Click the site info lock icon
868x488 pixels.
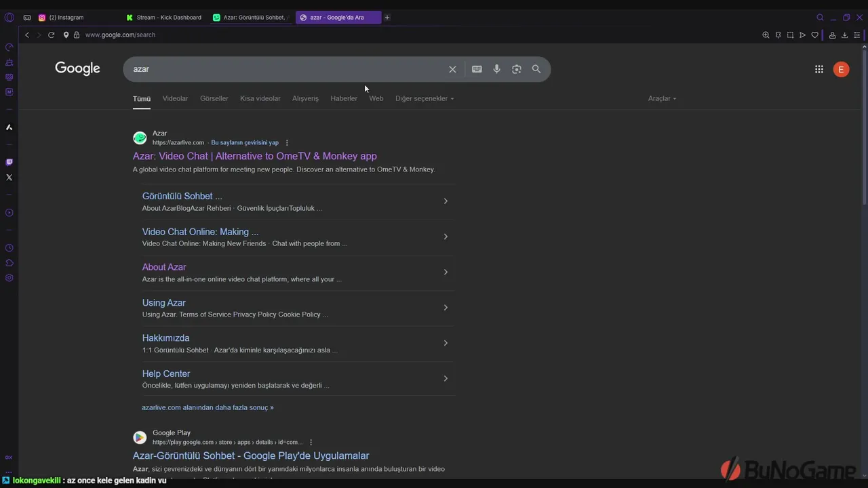[77, 35]
